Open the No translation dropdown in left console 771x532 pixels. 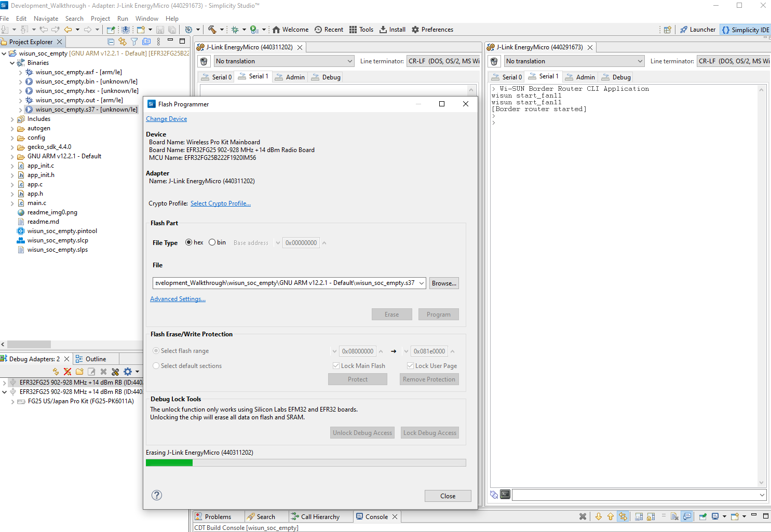click(284, 61)
